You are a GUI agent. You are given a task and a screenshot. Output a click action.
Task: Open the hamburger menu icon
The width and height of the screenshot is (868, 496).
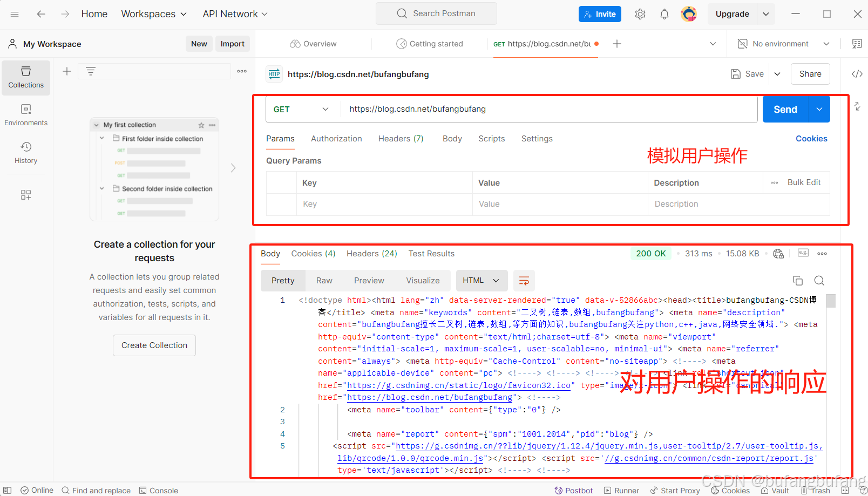(15, 14)
